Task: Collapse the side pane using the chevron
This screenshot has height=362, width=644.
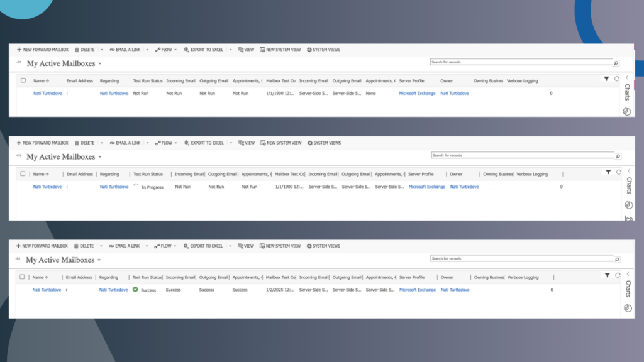Action: coord(626,79)
